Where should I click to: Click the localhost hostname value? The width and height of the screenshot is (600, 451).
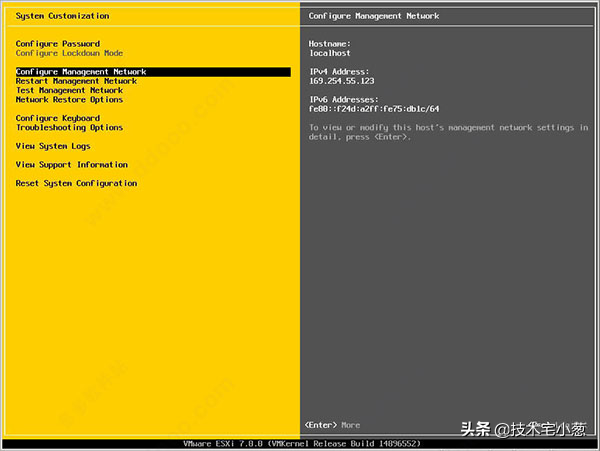pyautogui.click(x=329, y=53)
